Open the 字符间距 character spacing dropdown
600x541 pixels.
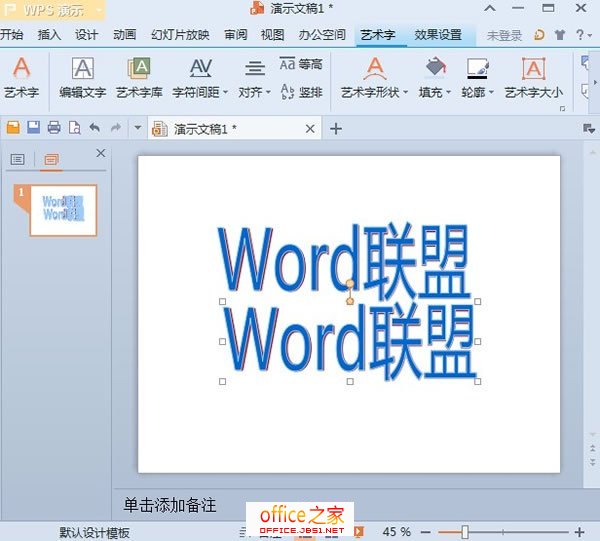200,78
